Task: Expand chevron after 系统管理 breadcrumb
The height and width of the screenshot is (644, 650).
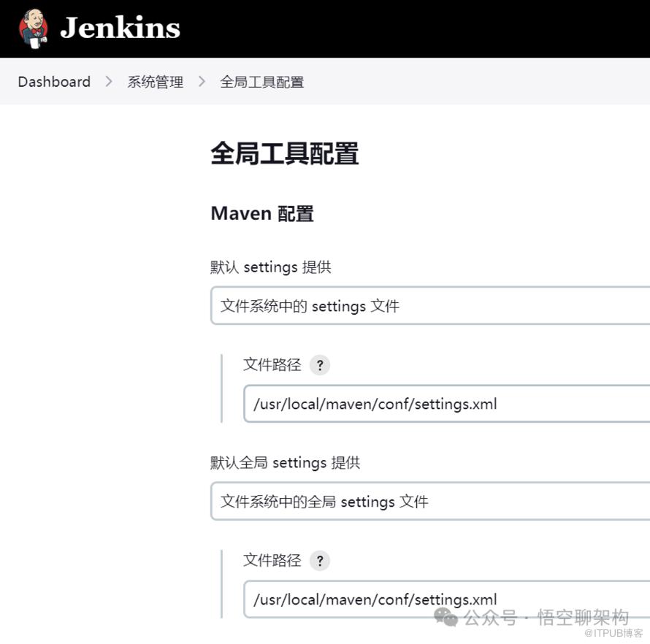Action: pyautogui.click(x=202, y=82)
